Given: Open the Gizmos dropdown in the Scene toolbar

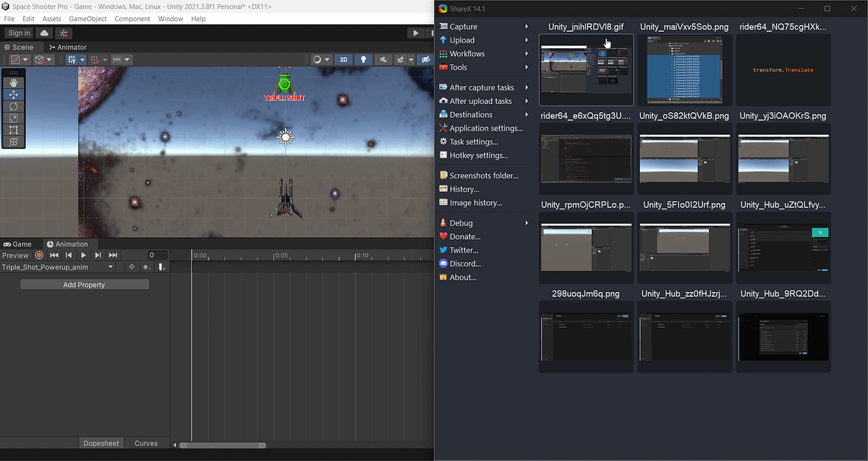Looking at the screenshot, I should [426, 59].
